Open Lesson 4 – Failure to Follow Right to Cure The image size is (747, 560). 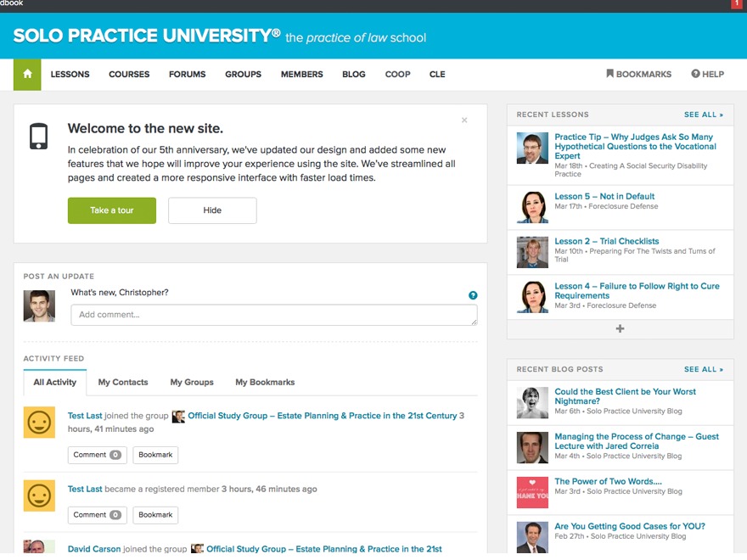point(637,291)
